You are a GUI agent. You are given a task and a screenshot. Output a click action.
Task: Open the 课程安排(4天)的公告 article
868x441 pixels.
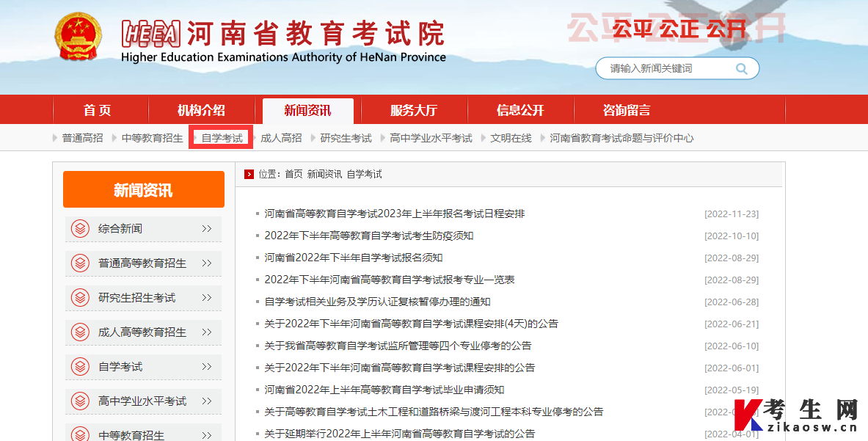coord(412,324)
